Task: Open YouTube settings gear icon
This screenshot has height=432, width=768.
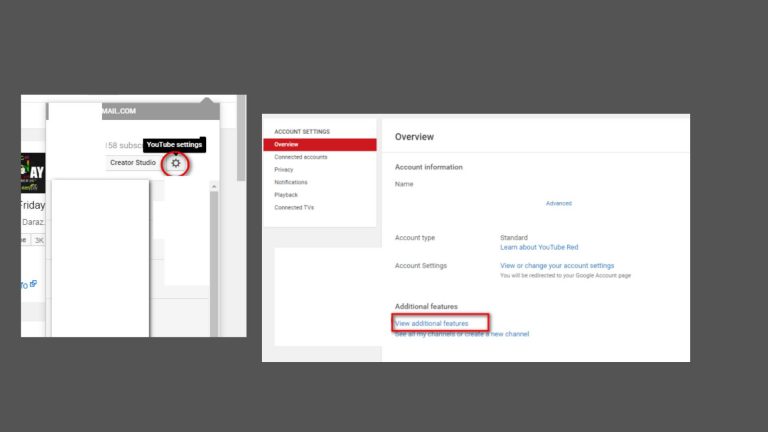Action: pos(176,163)
